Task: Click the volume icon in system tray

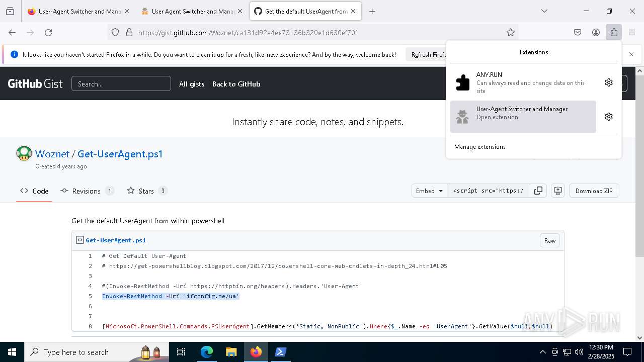Action: (579, 352)
